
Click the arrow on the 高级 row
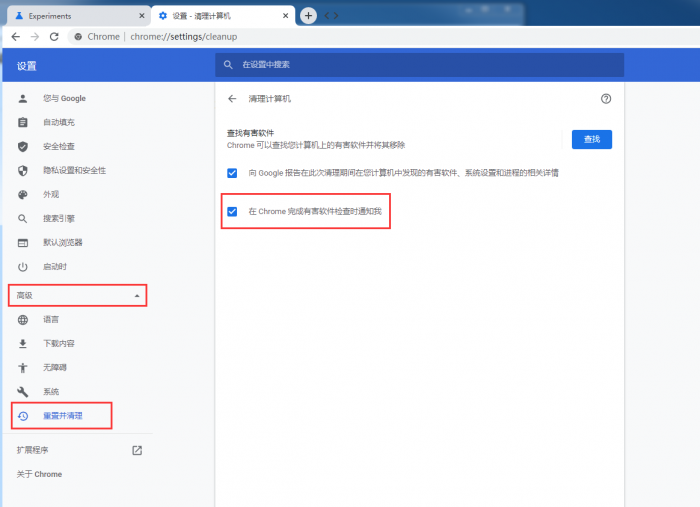(137, 296)
